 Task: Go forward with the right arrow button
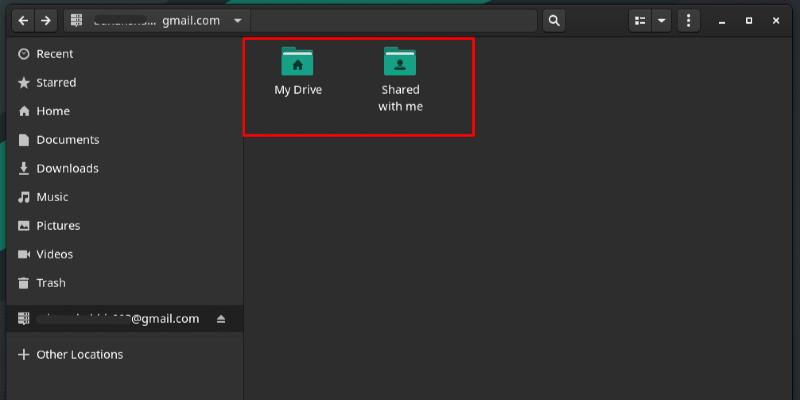tap(46, 21)
